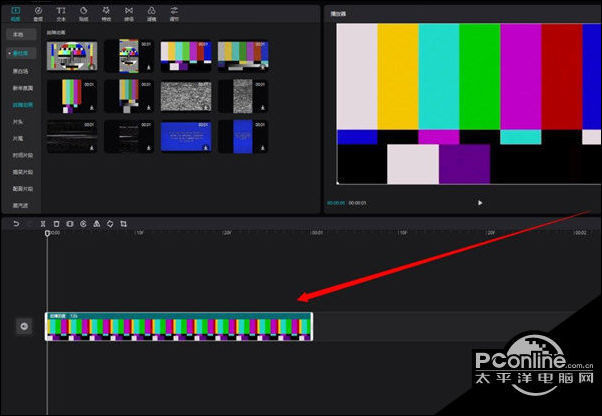The height and width of the screenshot is (416, 602).
Task: Download the vertical blue screen clip
Action: 263,148
